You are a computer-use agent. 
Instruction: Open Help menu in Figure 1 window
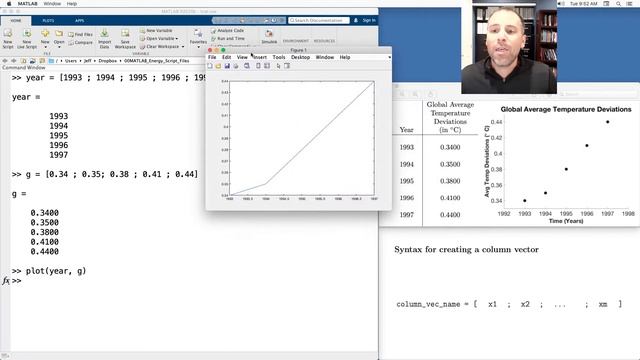pyautogui.click(x=345, y=58)
